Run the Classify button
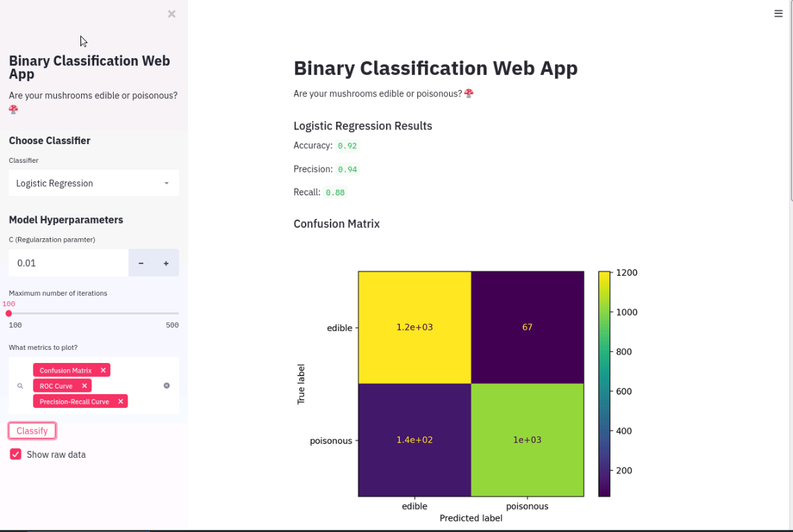The image size is (793, 532). (33, 431)
